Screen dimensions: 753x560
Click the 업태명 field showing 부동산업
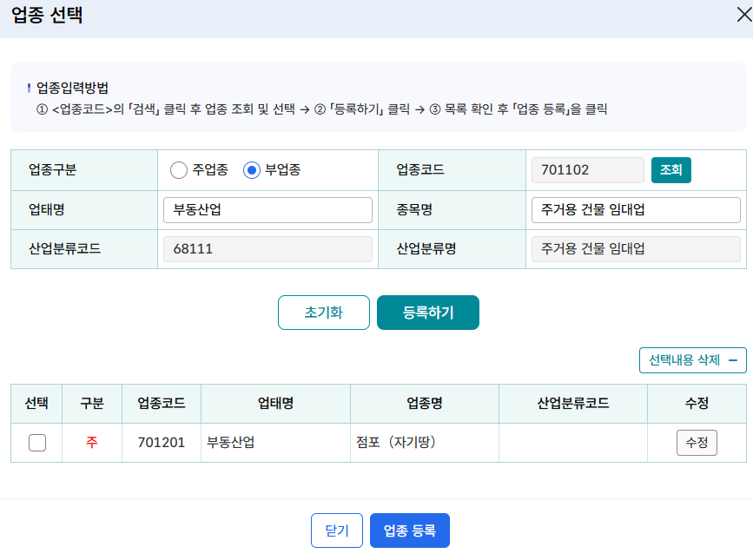267,209
